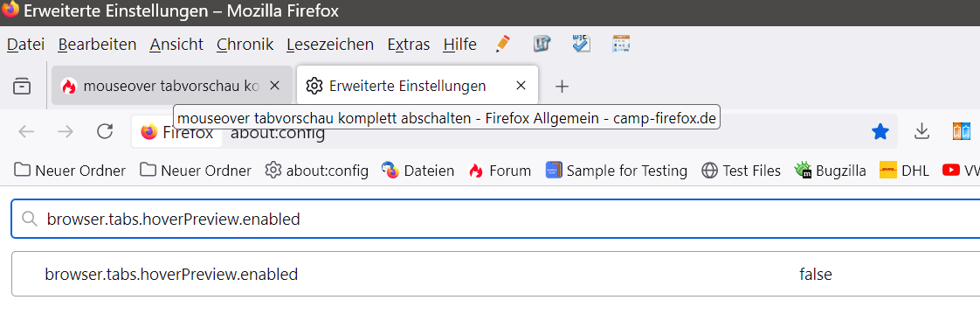Go back with the left arrow
This screenshot has width=980, height=335.
click(26, 131)
